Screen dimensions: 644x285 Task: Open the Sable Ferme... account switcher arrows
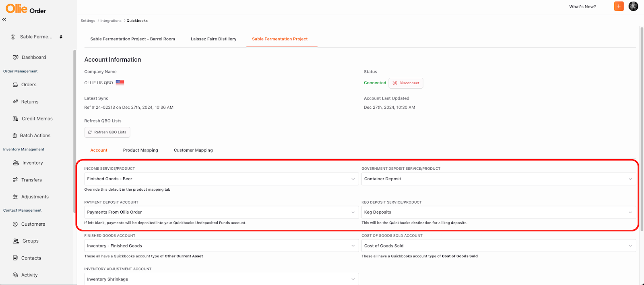tap(61, 37)
